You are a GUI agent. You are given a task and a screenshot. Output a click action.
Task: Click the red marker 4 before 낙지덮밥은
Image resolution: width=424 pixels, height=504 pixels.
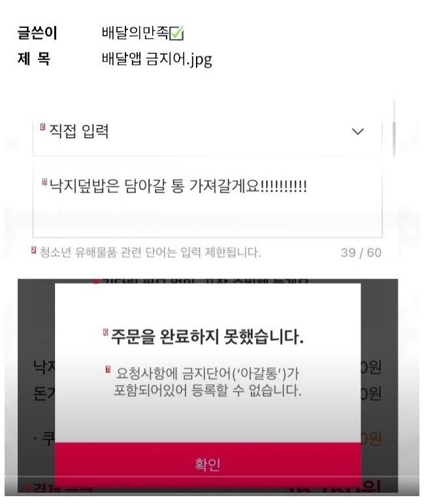point(44,182)
